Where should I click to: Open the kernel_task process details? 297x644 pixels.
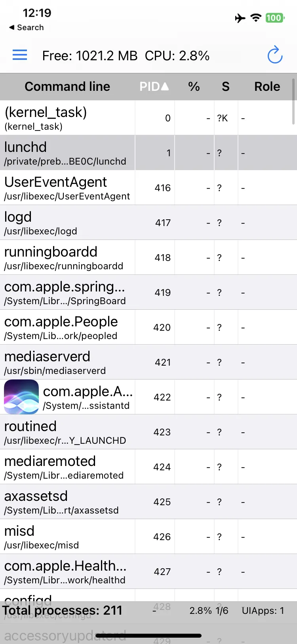coord(148,118)
